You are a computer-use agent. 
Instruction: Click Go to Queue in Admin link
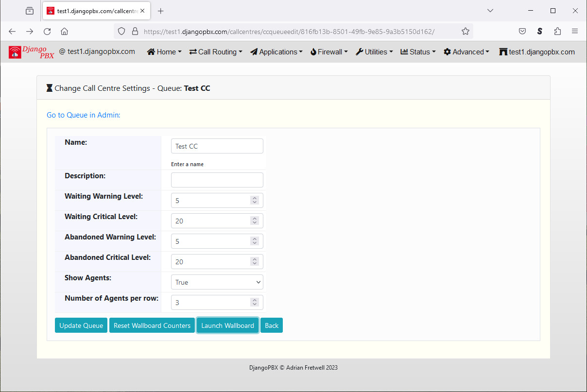[83, 115]
